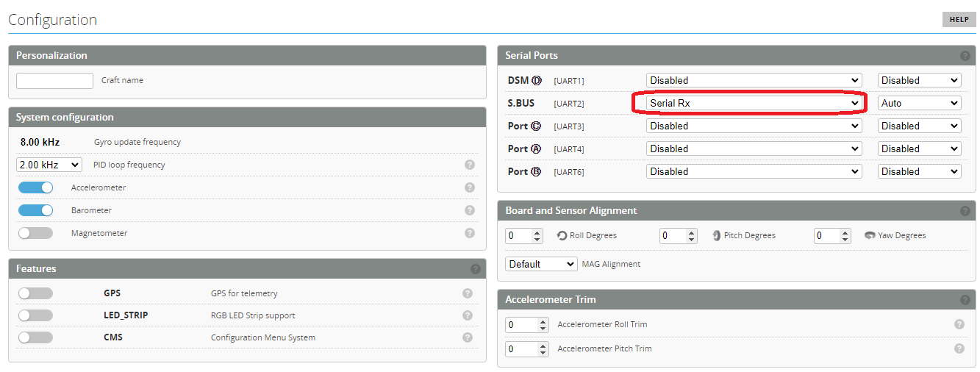Expand the MAG Alignment Default dropdown
This screenshot has height=372, width=980.
click(541, 264)
